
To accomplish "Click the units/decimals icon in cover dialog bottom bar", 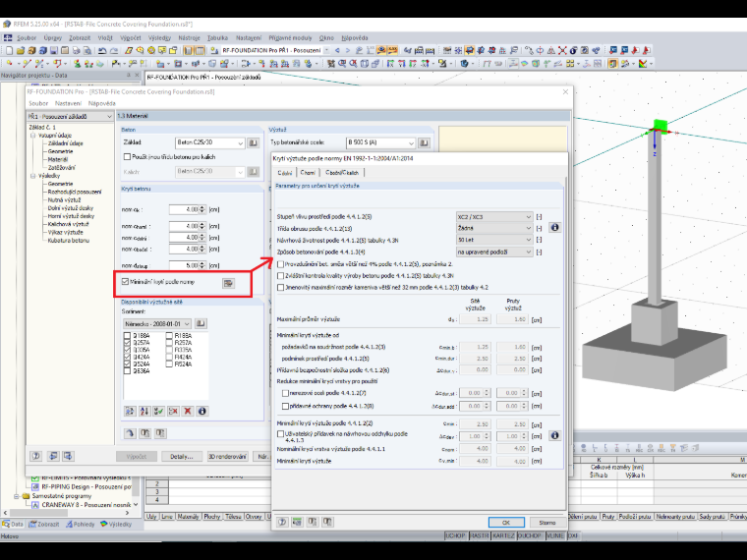I will pos(297,522).
